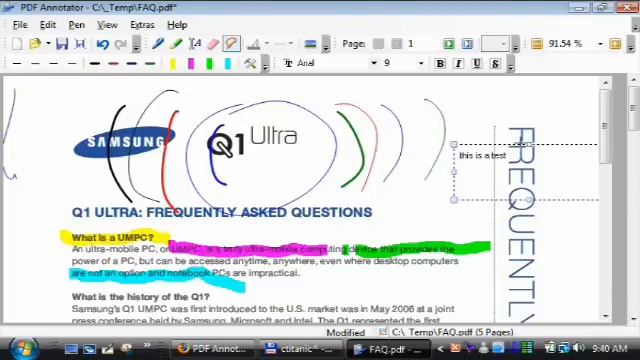Open the line style dropdown arrow

coord(291,43)
